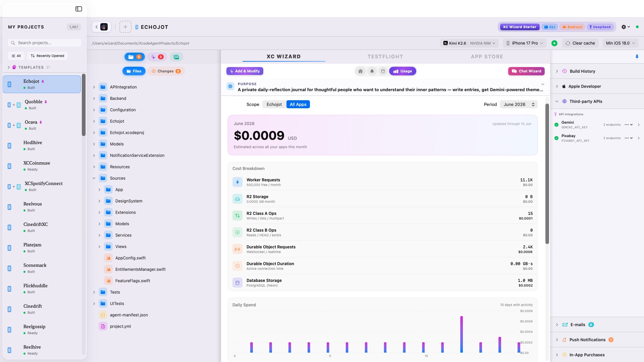Image resolution: width=644 pixels, height=362 pixels.
Task: Click the Worker Requests lightning icon
Action: coord(237,182)
